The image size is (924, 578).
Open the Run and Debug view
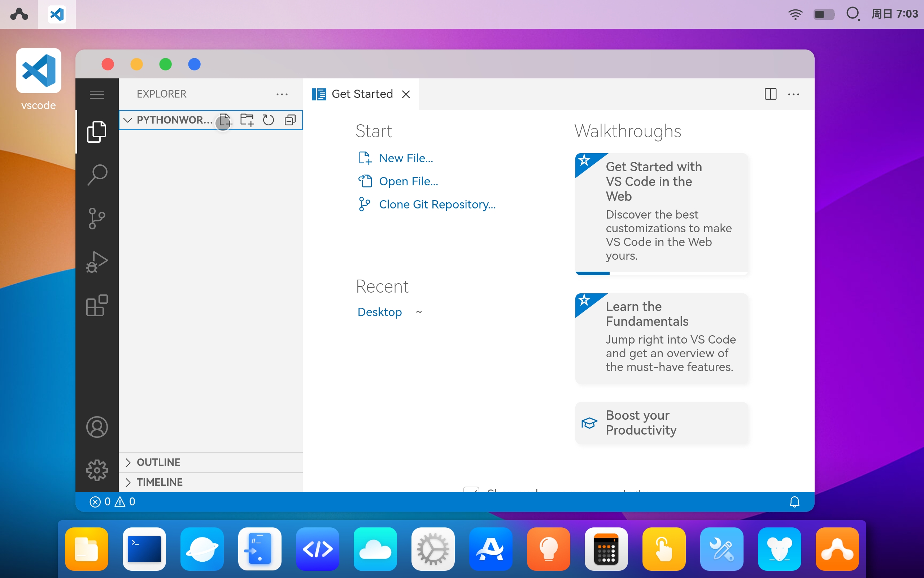pyautogui.click(x=97, y=262)
